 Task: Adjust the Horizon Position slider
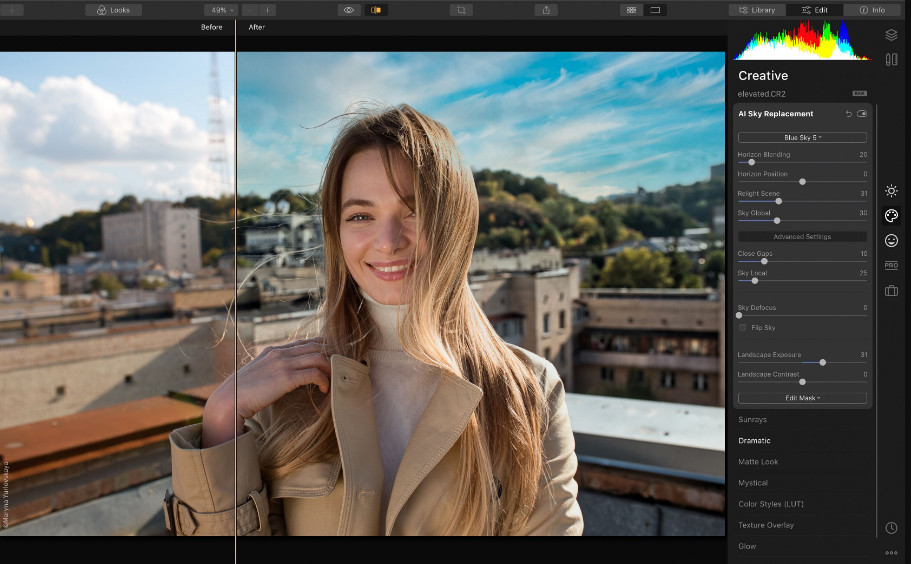click(x=802, y=182)
